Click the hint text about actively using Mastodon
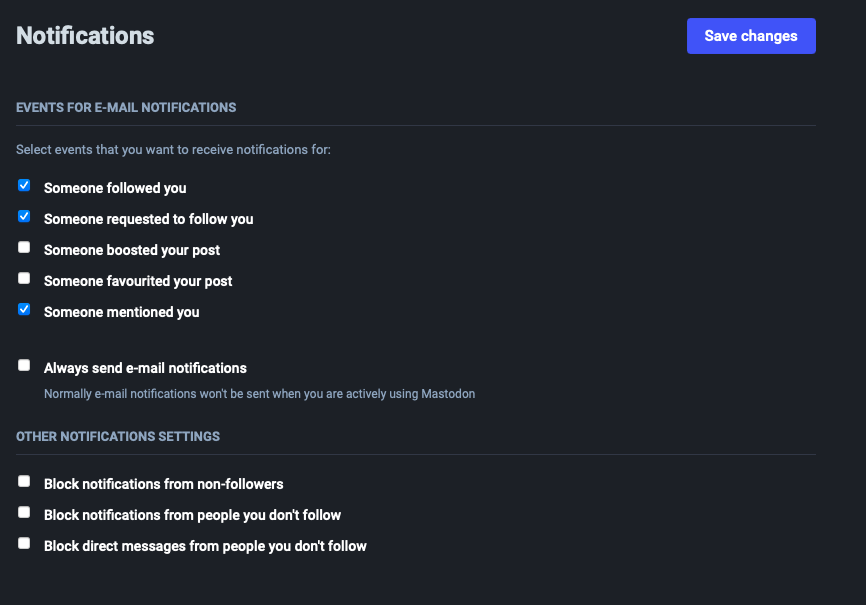Viewport: 866px width, 605px height. (260, 394)
